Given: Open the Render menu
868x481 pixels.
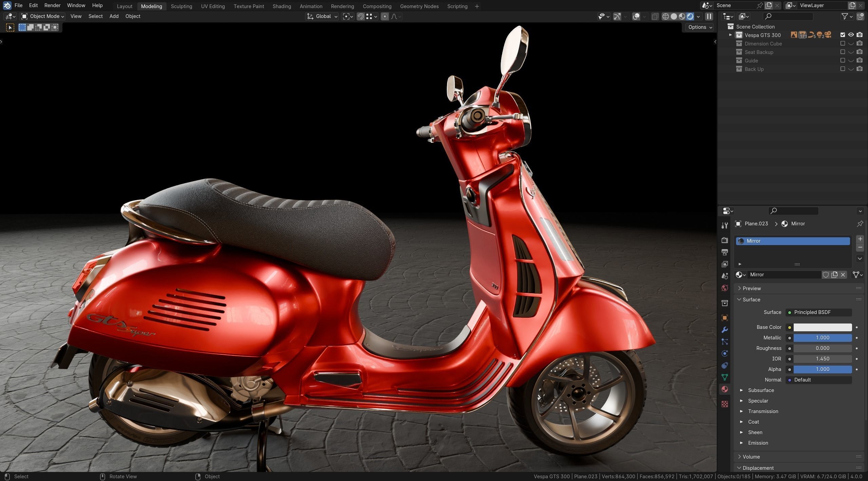Looking at the screenshot, I should coord(52,5).
